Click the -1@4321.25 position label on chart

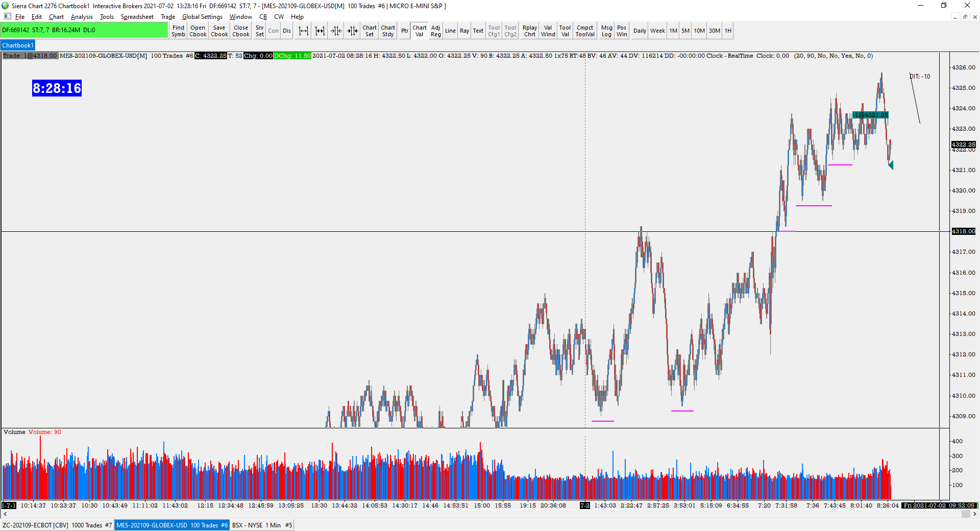(x=871, y=115)
